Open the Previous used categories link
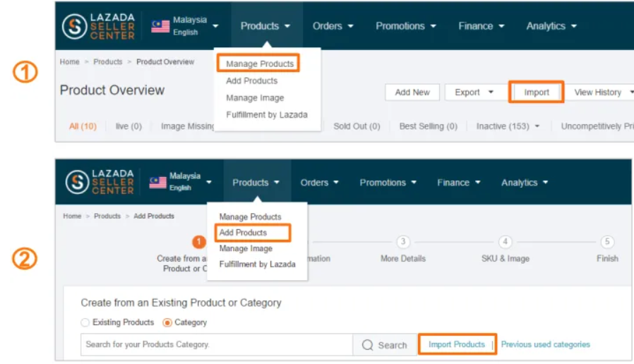634x364 pixels. tap(546, 345)
